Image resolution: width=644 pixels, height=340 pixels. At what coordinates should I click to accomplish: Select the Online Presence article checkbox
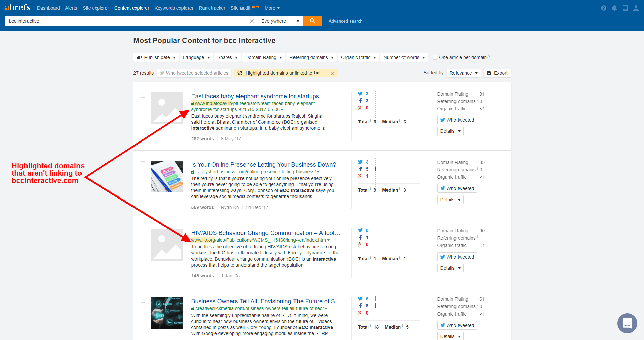tap(143, 164)
